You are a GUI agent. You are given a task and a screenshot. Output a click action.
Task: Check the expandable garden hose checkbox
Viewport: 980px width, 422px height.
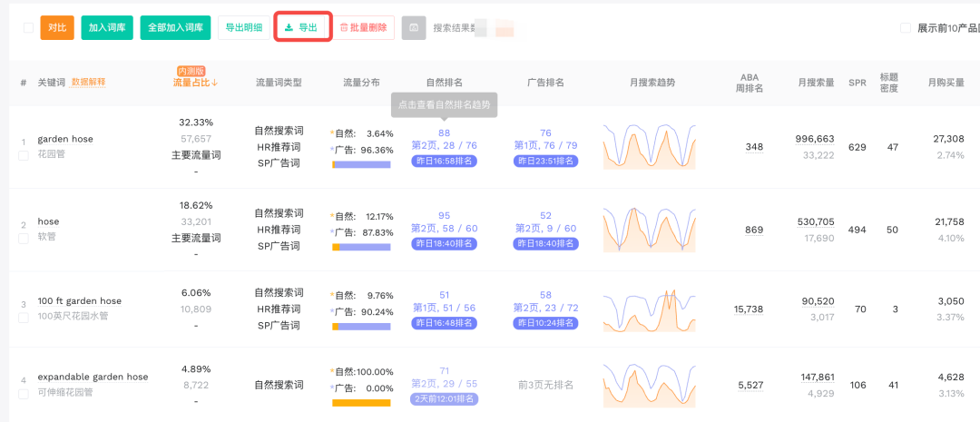(x=23, y=394)
